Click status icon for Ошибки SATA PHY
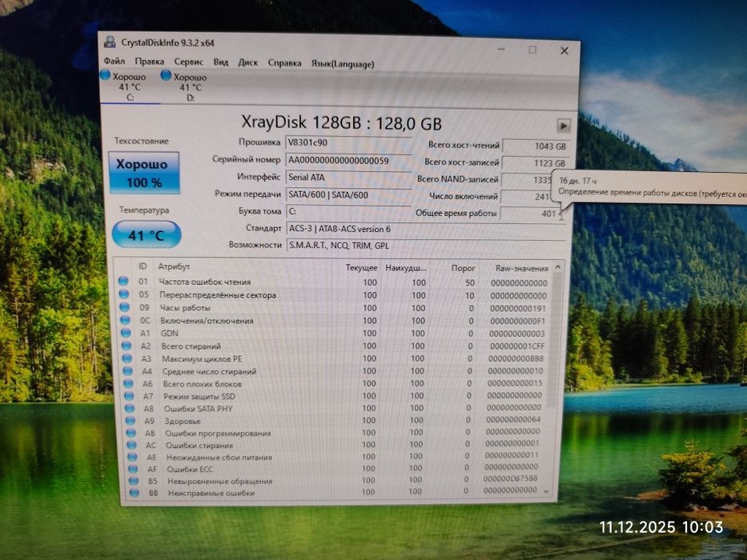The height and width of the screenshot is (560, 747). click(x=130, y=408)
